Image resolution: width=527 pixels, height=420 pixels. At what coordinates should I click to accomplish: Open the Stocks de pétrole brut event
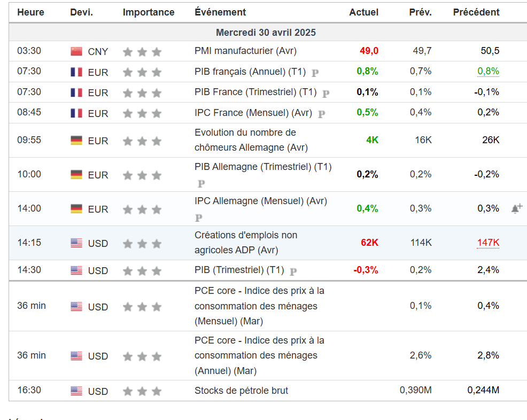[x=241, y=390]
